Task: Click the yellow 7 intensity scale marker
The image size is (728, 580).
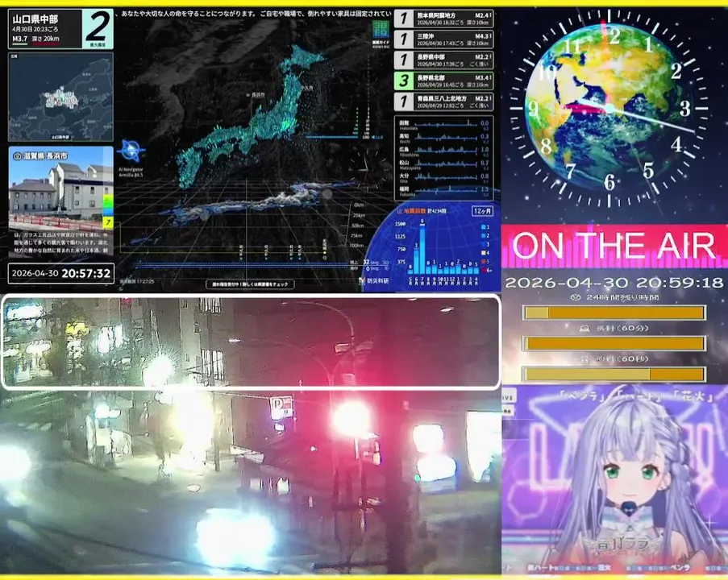Action: (x=108, y=222)
